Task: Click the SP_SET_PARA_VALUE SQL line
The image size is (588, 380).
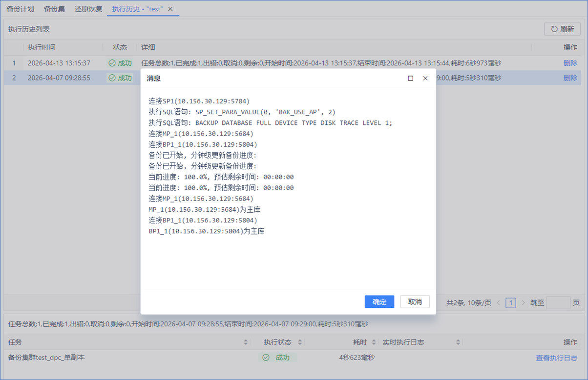Action: pos(242,112)
